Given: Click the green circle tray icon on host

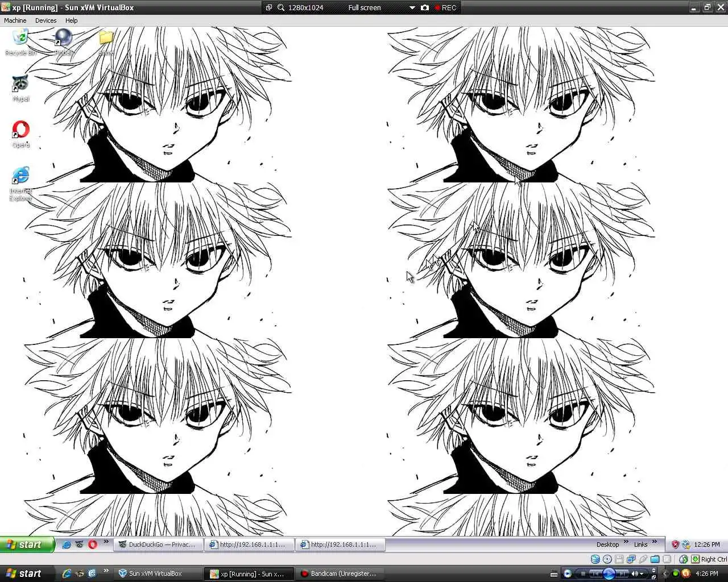Looking at the screenshot, I should (675, 573).
